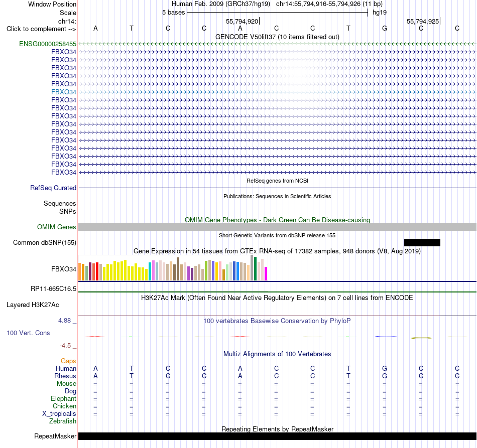
Task: Click the 'chr14:' ruler label
Action: point(67,21)
